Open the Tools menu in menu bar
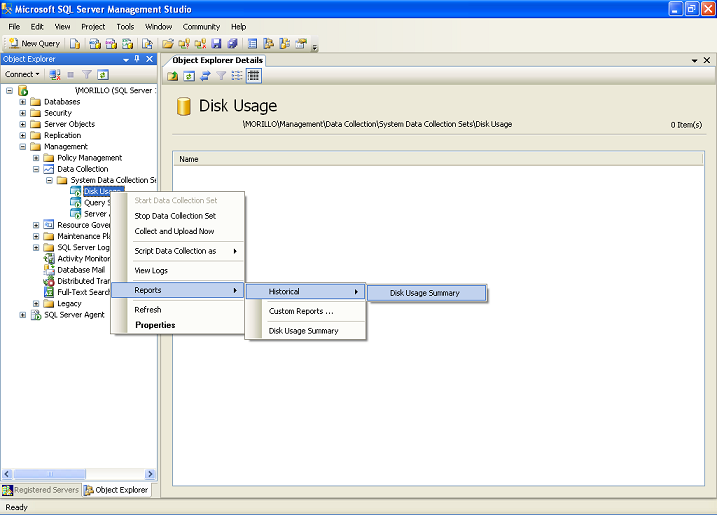 coord(125,26)
